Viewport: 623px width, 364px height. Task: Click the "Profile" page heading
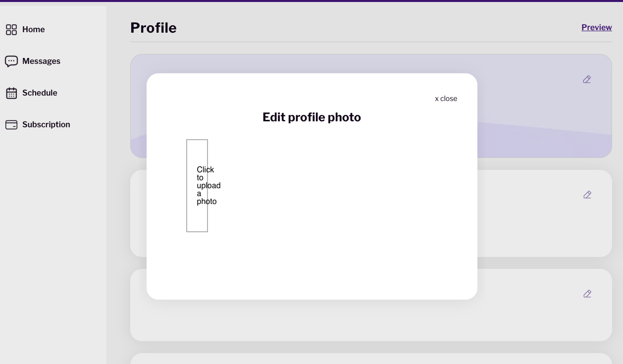153,28
